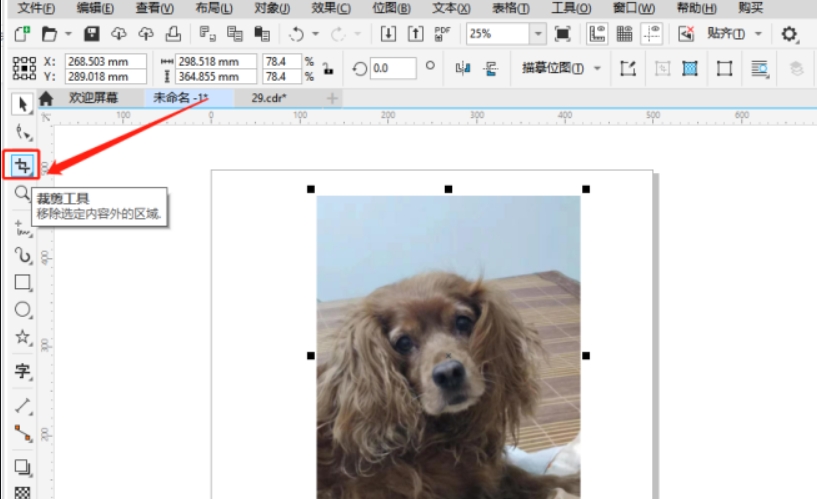
Task: Select the Text tool (字)
Action: (22, 371)
